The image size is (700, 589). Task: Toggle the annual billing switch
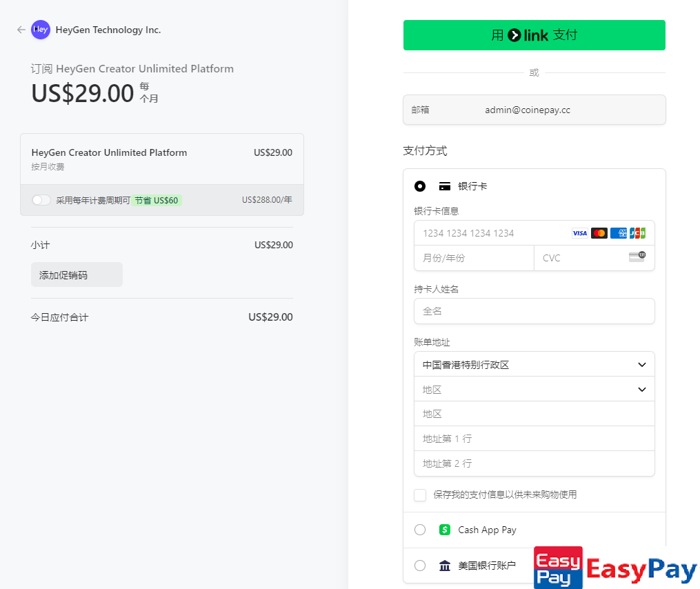coord(41,200)
